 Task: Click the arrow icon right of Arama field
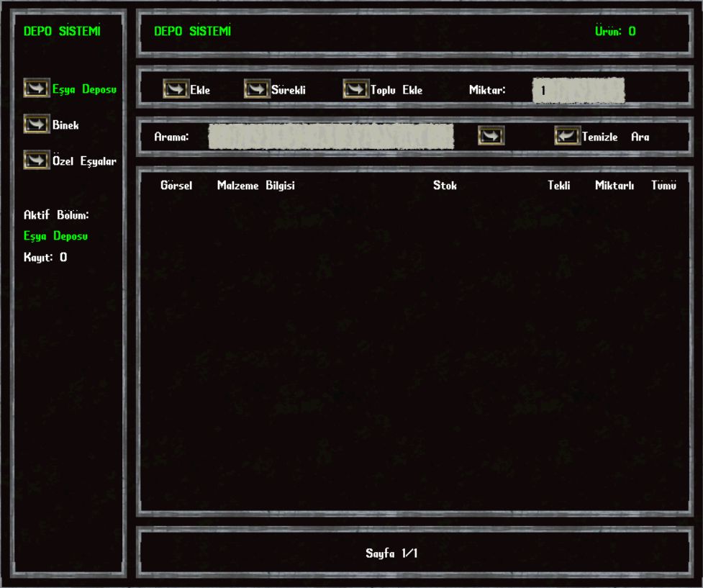click(x=491, y=135)
